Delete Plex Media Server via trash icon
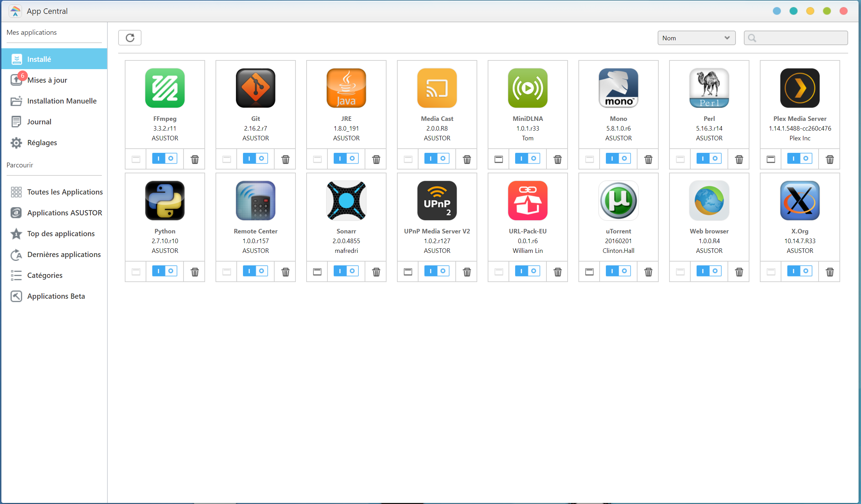 pyautogui.click(x=830, y=159)
